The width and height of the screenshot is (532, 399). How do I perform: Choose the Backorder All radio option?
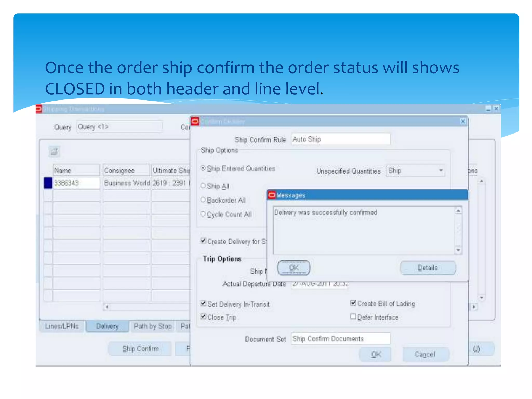tap(203, 200)
